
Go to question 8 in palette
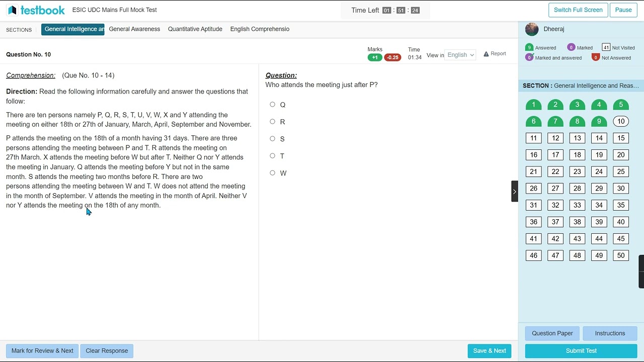577,121
